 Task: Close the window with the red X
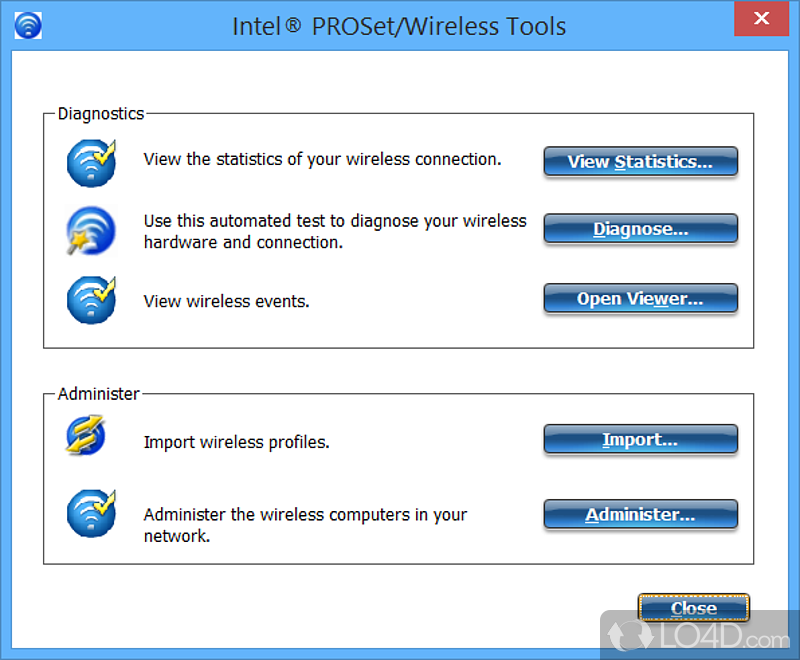click(x=761, y=19)
